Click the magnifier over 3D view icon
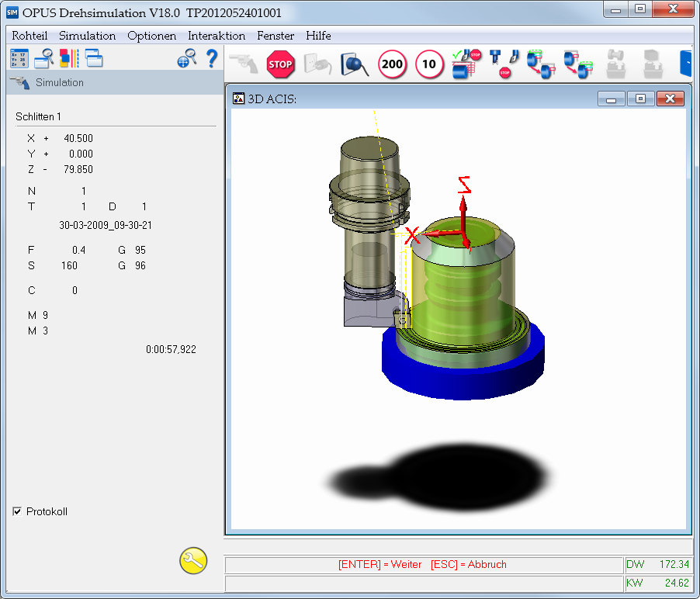The image size is (700, 599). point(355,64)
